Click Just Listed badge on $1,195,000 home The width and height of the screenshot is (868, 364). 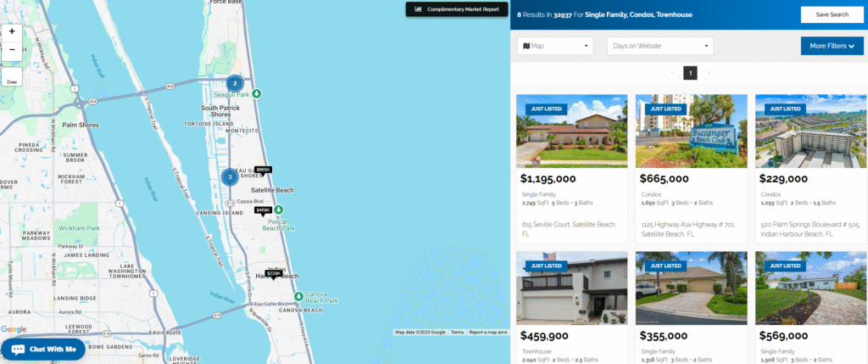[x=546, y=109]
